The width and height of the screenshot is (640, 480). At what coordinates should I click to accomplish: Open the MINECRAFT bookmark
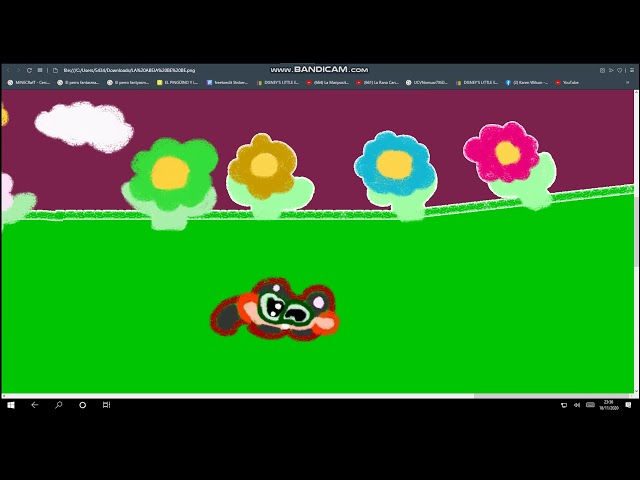[29, 82]
